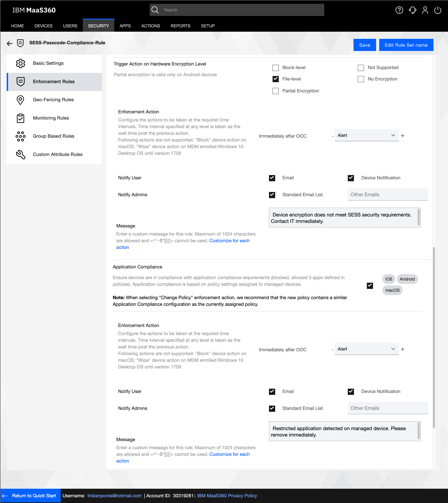
Task: Toggle the Application Compliance checkbox
Action: point(370,286)
